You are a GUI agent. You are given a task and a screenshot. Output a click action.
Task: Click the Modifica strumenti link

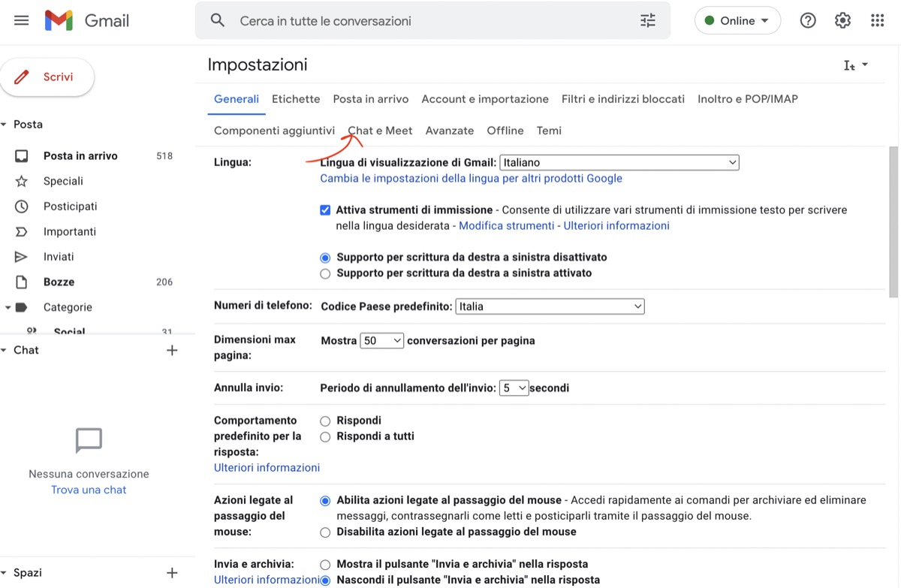pos(505,226)
